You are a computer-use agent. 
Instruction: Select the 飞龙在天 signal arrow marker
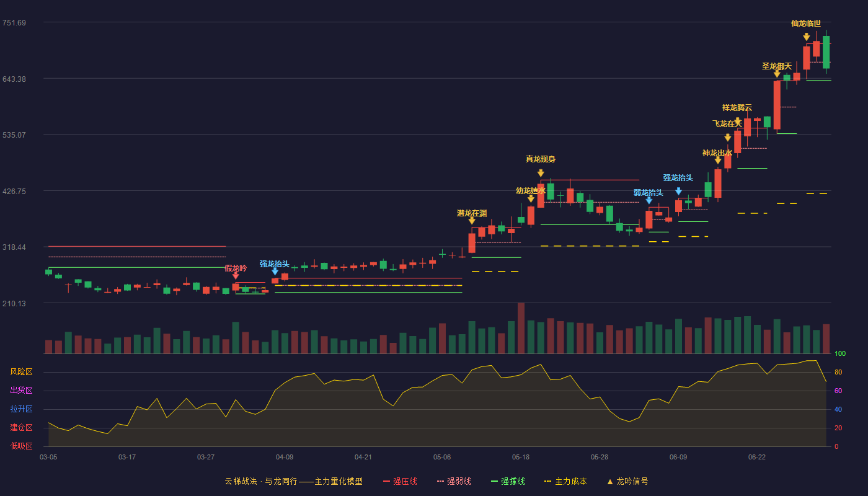727,138
